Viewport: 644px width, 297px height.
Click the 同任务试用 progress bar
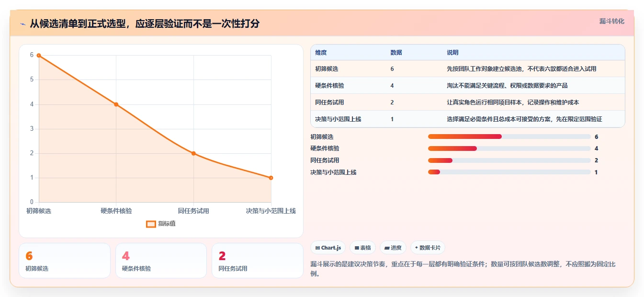pyautogui.click(x=509, y=160)
